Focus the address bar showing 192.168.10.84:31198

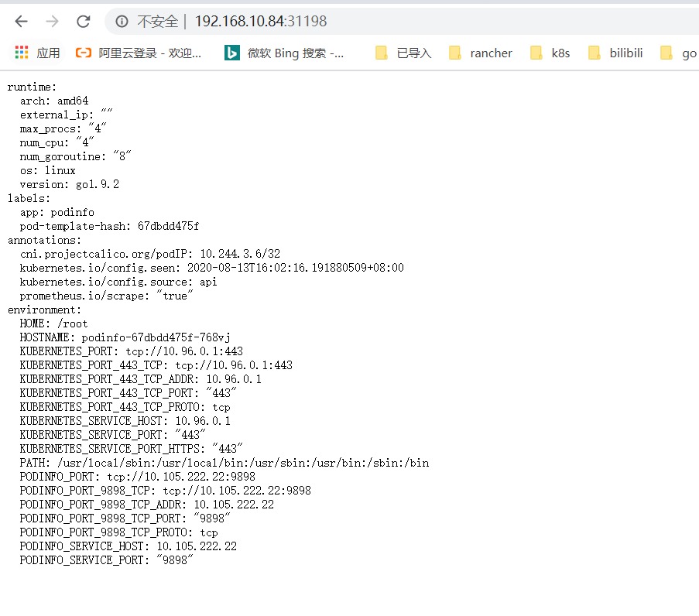tap(387, 22)
